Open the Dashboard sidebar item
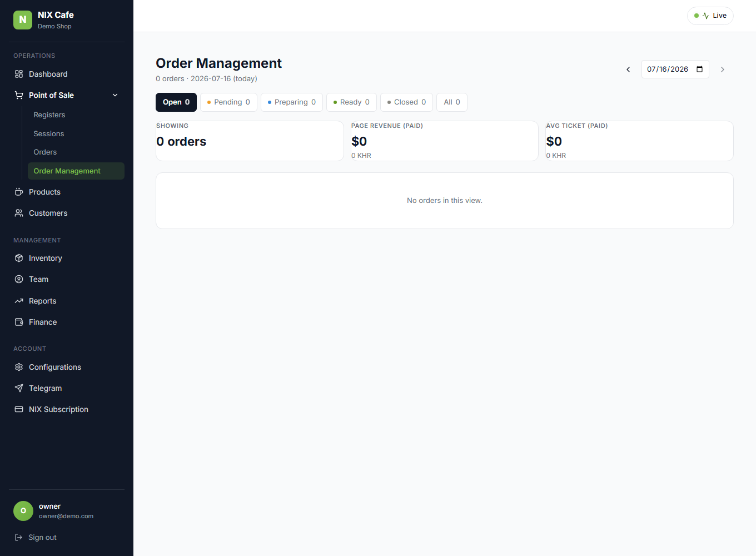This screenshot has height=556, width=756. coord(67,74)
